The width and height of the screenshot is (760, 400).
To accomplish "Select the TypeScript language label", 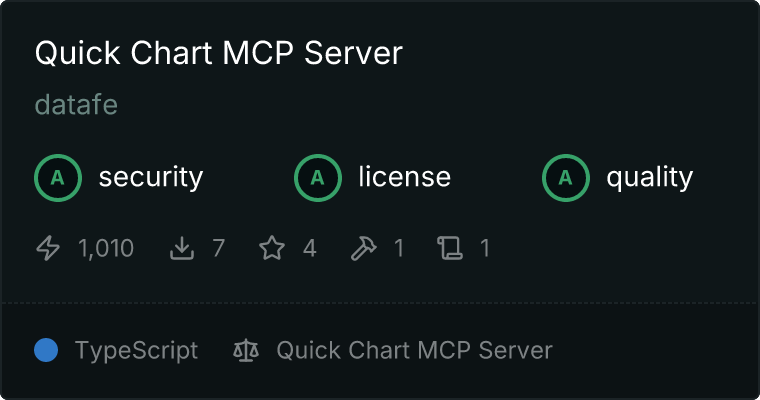I will tap(136, 351).
